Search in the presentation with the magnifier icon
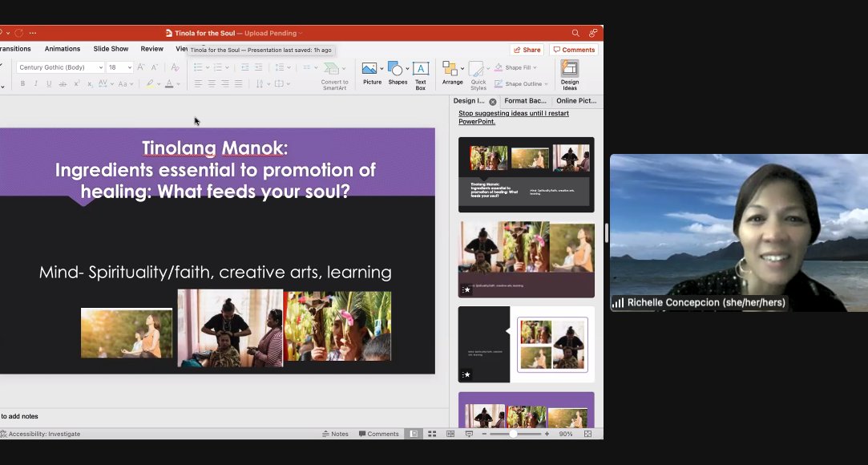Viewport: 868px width, 465px height. pyautogui.click(x=575, y=33)
